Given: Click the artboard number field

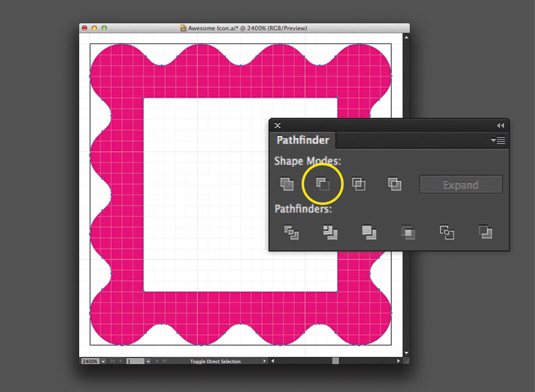Looking at the screenshot, I should (135, 361).
